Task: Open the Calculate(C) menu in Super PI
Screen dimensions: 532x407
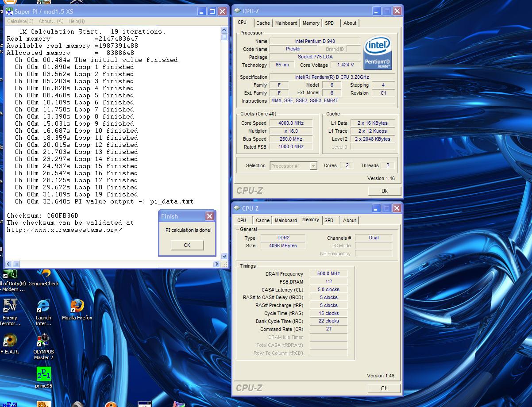Action: pos(20,21)
